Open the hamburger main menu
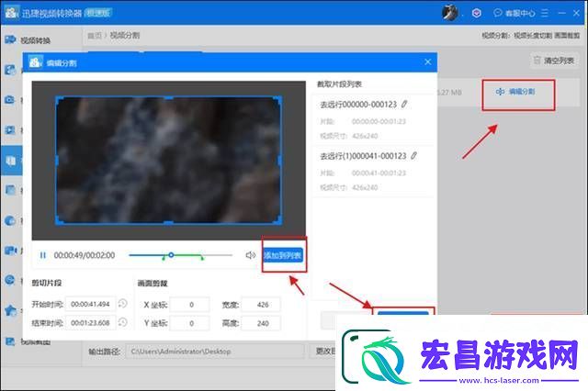Screen dimensions: 588x391 545,13
